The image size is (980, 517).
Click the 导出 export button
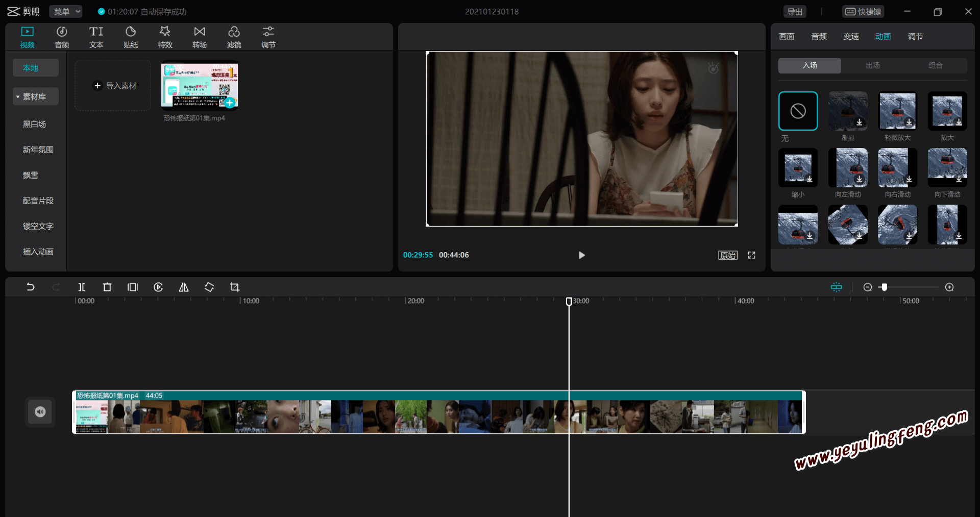795,12
